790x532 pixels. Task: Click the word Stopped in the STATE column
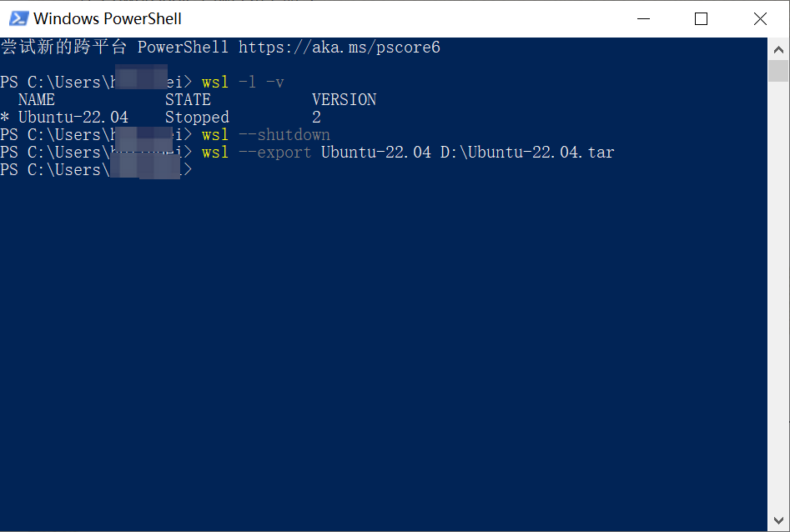click(197, 117)
